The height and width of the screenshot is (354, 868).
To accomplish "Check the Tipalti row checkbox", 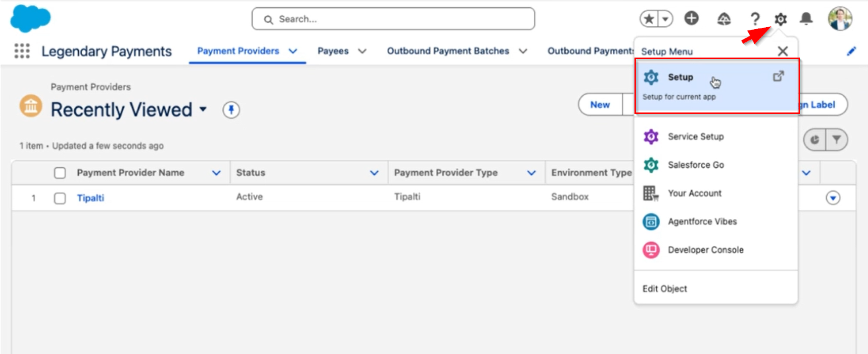I will [60, 198].
